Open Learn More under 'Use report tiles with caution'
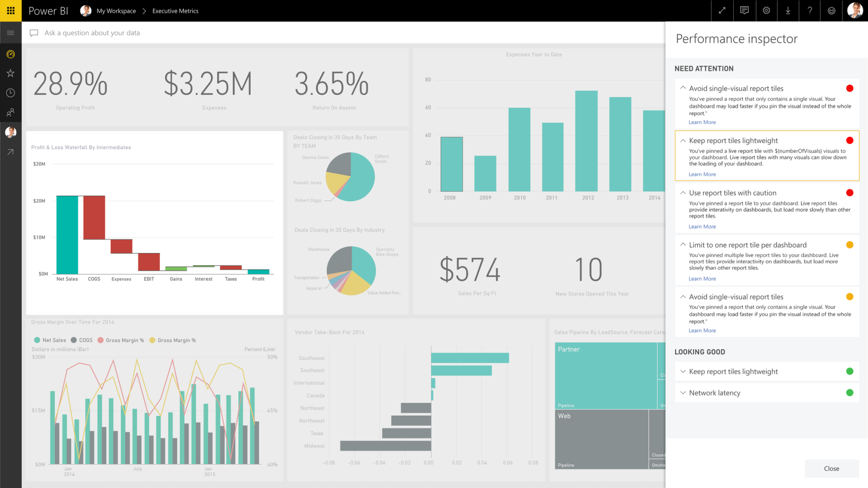The width and height of the screenshot is (868, 488). click(702, 227)
